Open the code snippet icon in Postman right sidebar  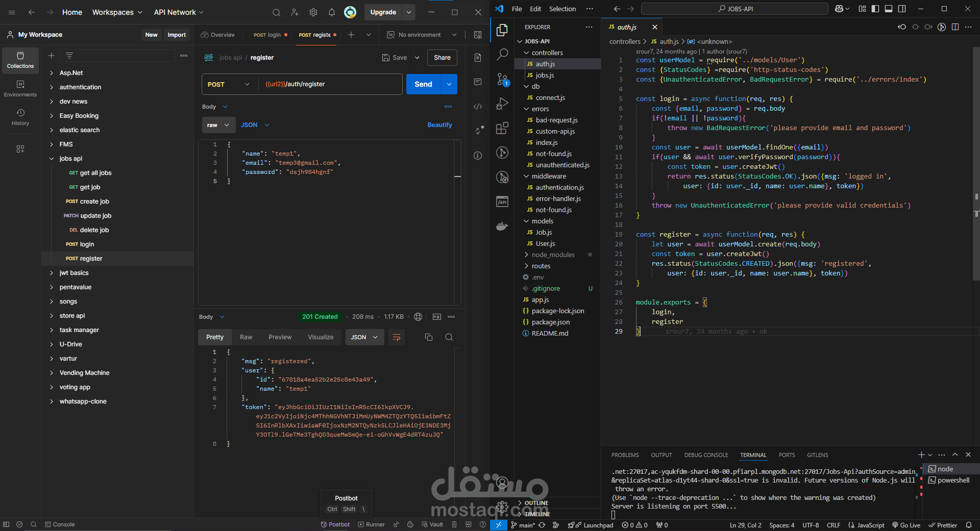(478, 107)
